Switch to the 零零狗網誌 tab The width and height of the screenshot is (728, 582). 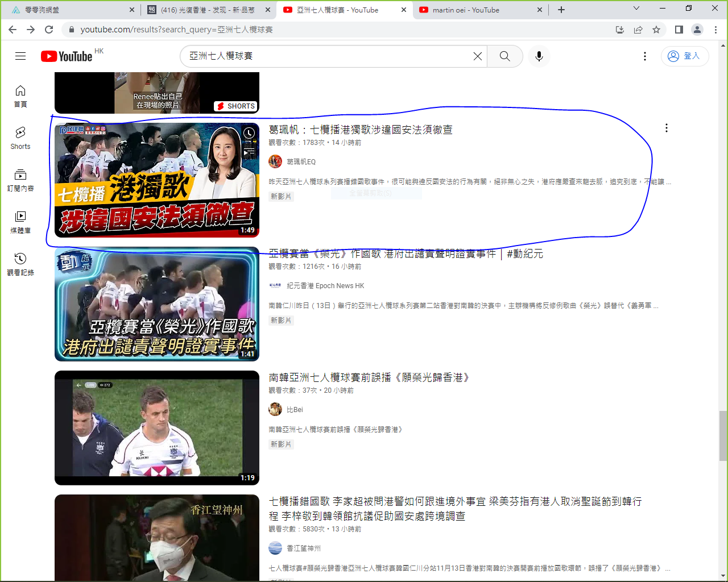tap(71, 10)
